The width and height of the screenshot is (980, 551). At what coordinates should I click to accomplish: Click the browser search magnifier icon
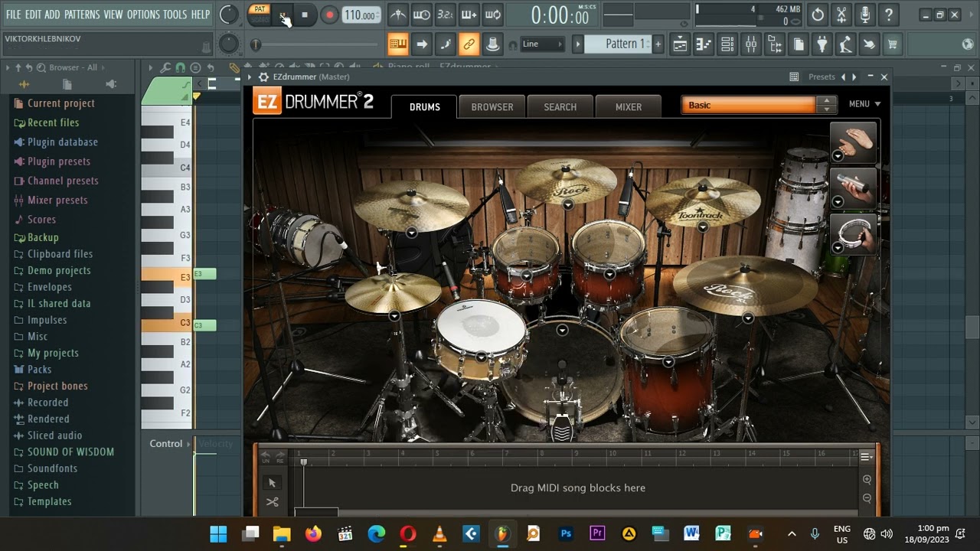(x=41, y=67)
